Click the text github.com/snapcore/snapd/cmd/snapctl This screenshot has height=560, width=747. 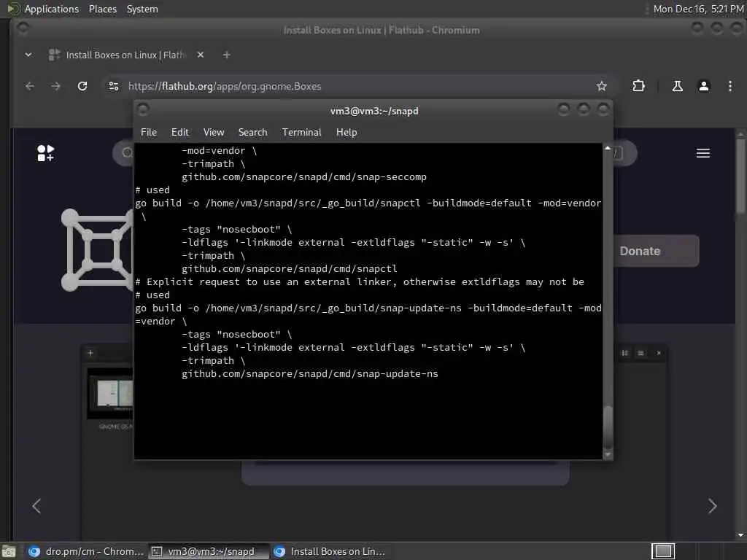tap(289, 268)
